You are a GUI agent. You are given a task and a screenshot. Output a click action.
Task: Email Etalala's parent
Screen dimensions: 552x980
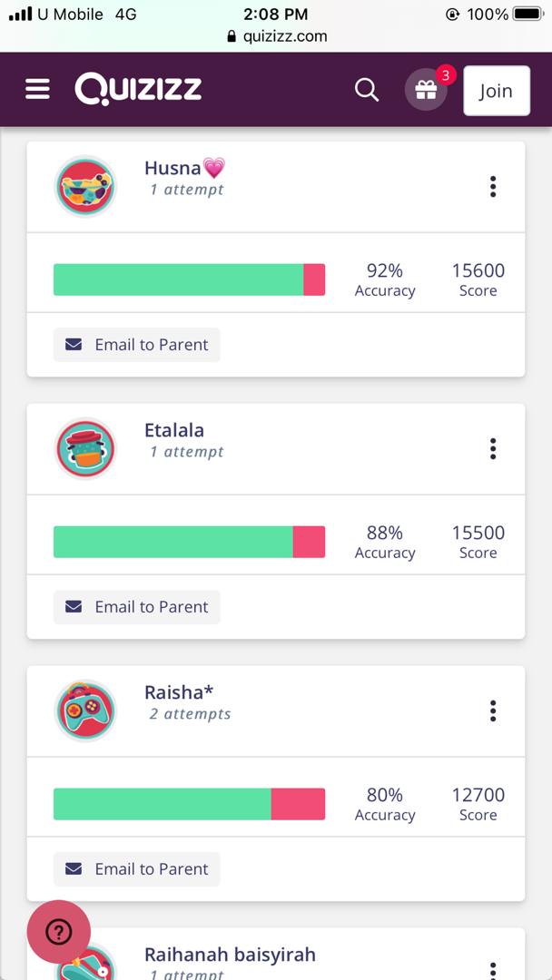tap(137, 607)
